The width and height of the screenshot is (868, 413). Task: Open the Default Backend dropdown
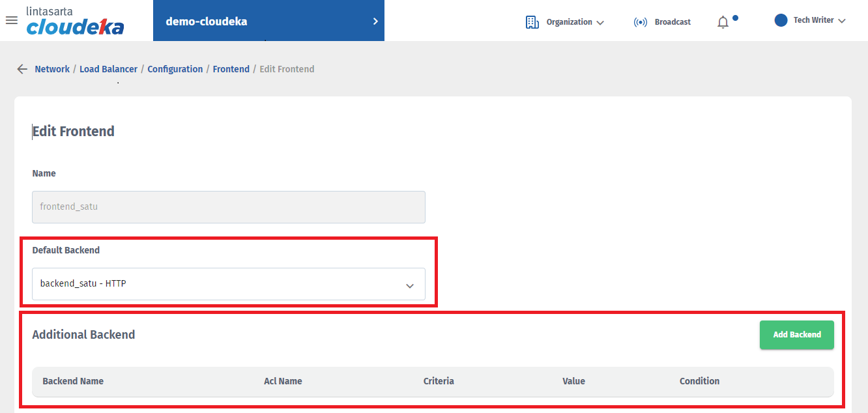tap(229, 284)
